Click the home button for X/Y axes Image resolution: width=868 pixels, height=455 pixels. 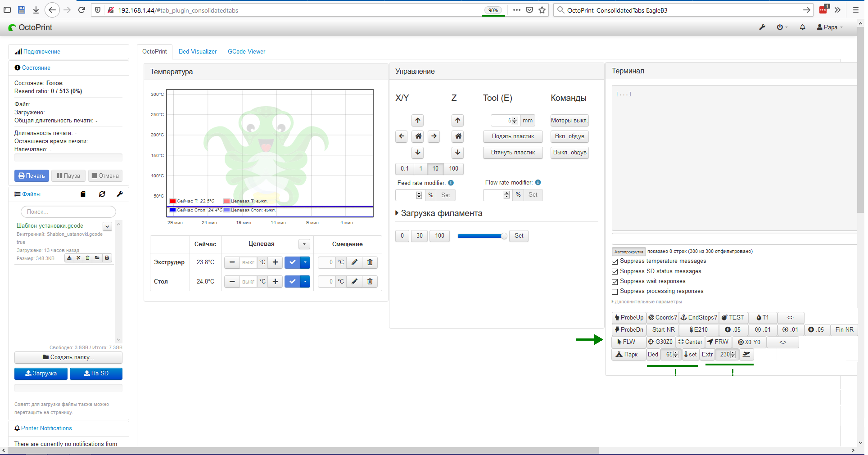417,136
